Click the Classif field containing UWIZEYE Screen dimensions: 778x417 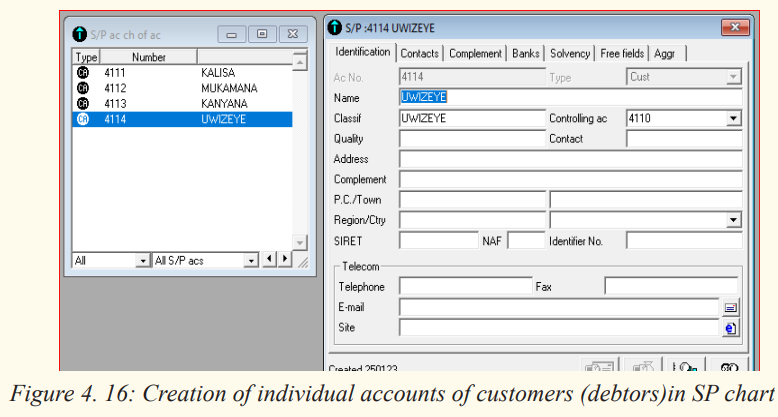tap(472, 118)
